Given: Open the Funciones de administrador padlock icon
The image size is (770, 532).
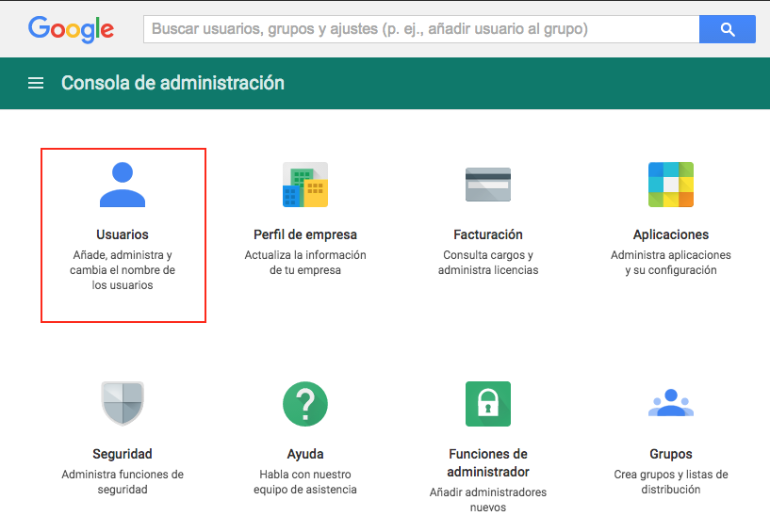Looking at the screenshot, I should click(488, 404).
